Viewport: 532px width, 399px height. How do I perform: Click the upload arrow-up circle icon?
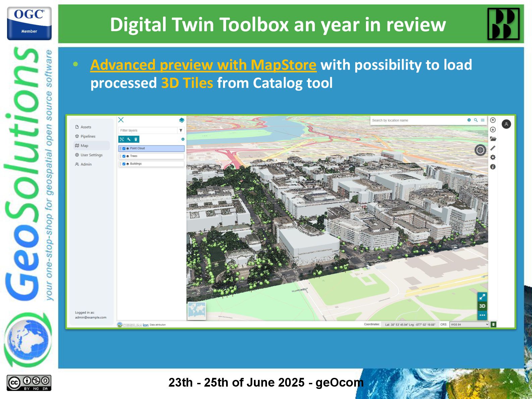[493, 120]
